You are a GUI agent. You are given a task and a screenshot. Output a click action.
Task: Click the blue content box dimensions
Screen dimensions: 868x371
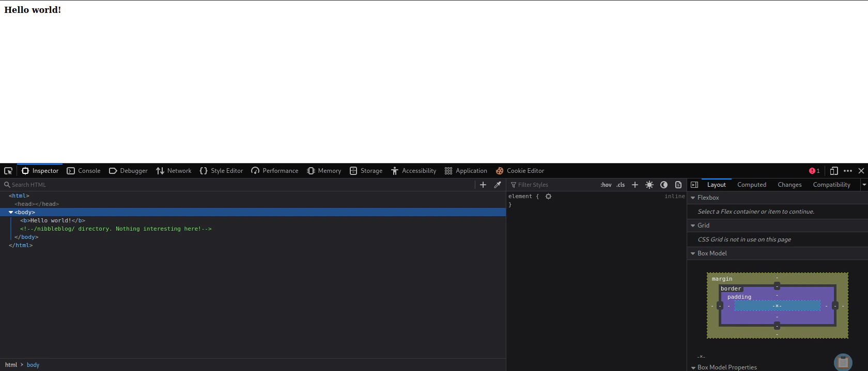click(x=777, y=305)
